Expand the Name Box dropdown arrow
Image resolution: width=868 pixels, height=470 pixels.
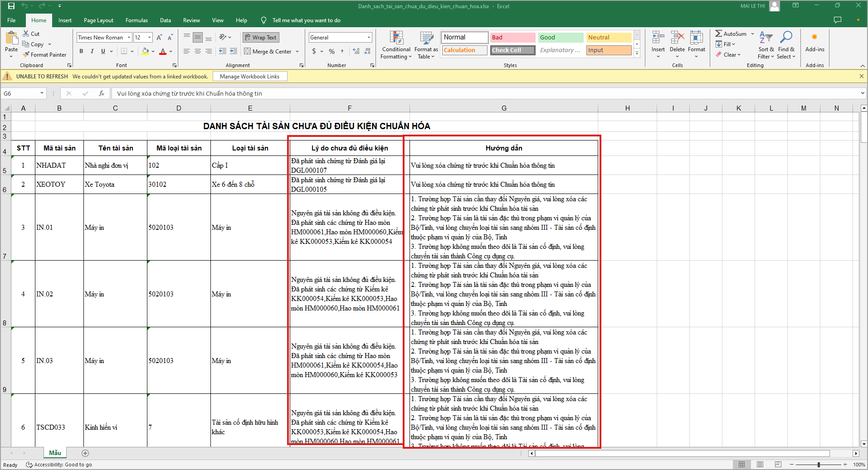pyautogui.click(x=42, y=93)
